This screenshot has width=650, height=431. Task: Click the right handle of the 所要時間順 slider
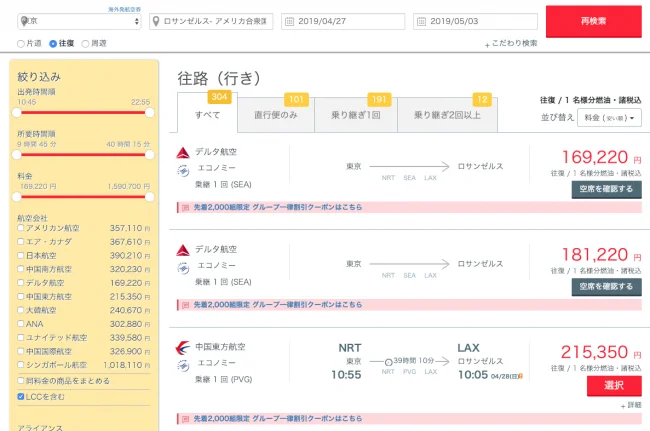(150, 155)
